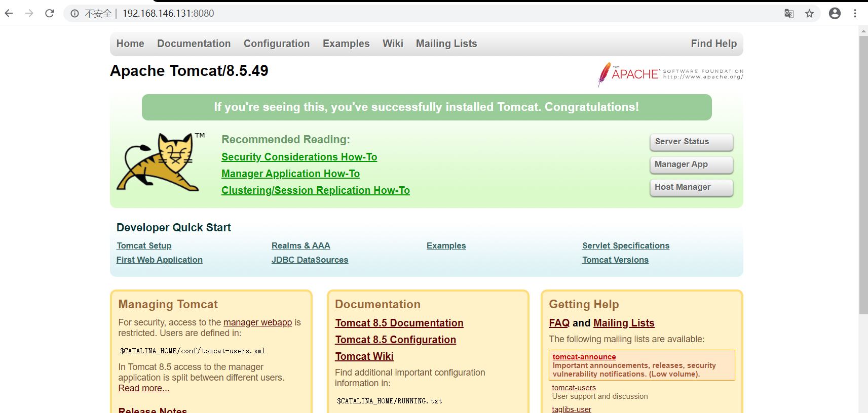Viewport: 868px width, 413px height.
Task: Open the Tomcat Setup link
Action: pos(144,245)
